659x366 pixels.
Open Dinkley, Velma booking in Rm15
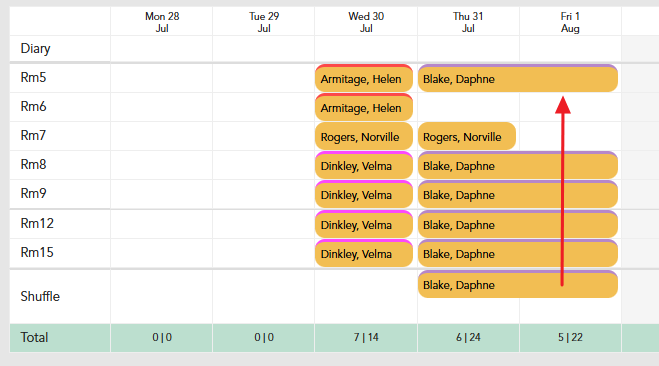pyautogui.click(x=364, y=253)
